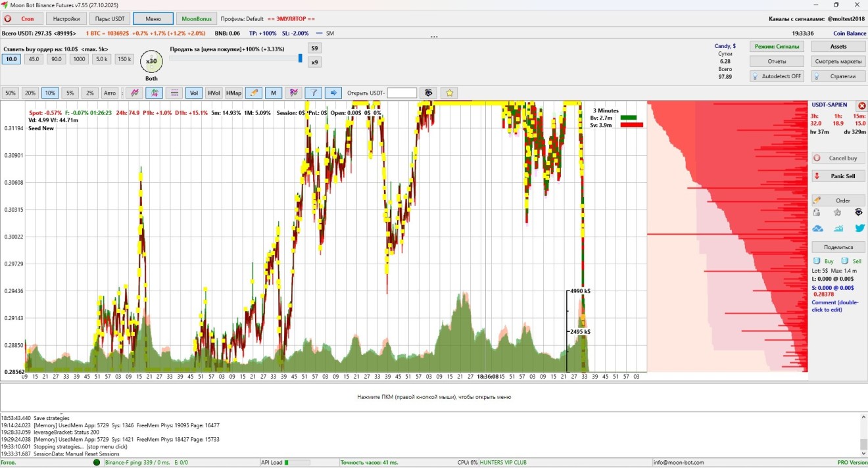Select the 10% chart scale button

[x=50, y=93]
